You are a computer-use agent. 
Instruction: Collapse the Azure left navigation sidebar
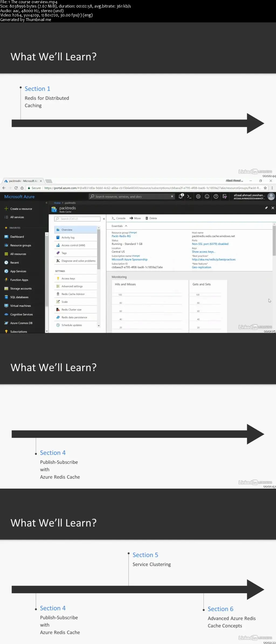(x=46, y=203)
